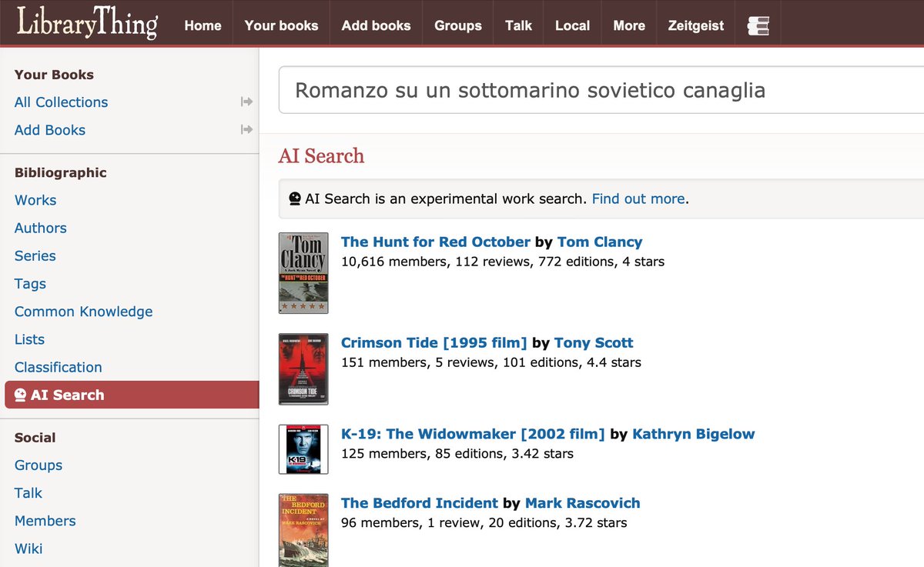Open Kathryn Bigelow author page

click(x=694, y=434)
